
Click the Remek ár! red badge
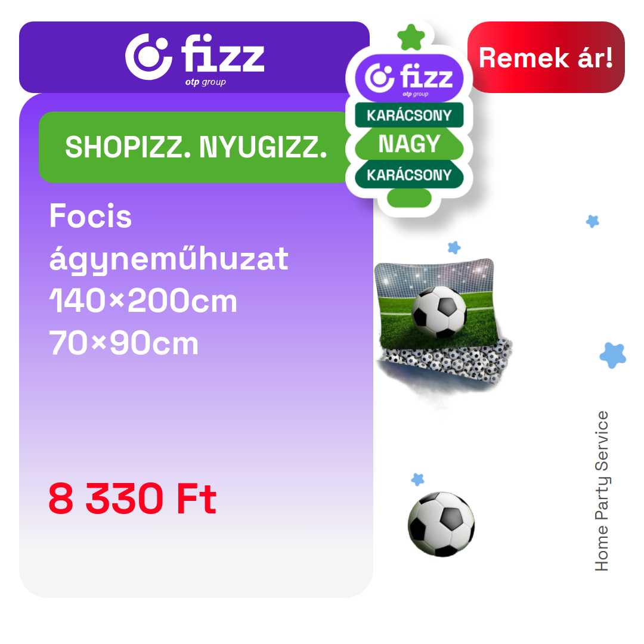[x=546, y=57]
